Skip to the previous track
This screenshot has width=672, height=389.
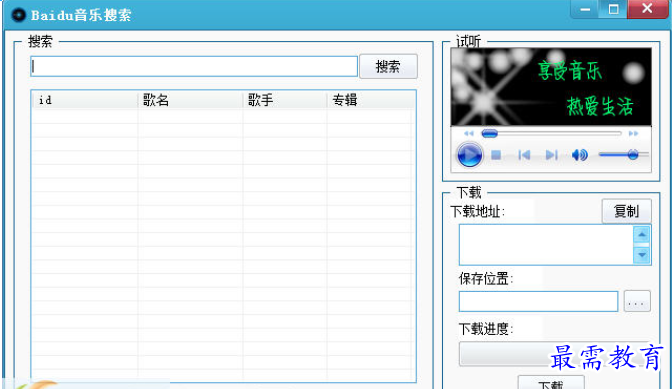coord(524,155)
